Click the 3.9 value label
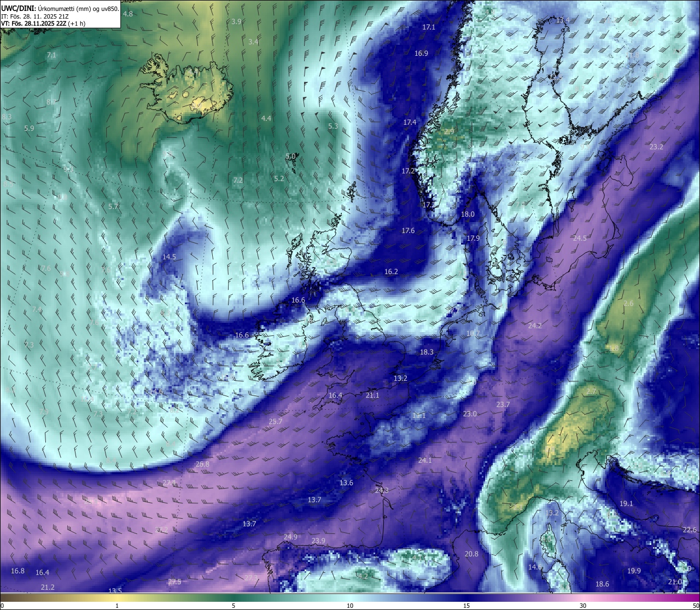 click(x=236, y=22)
